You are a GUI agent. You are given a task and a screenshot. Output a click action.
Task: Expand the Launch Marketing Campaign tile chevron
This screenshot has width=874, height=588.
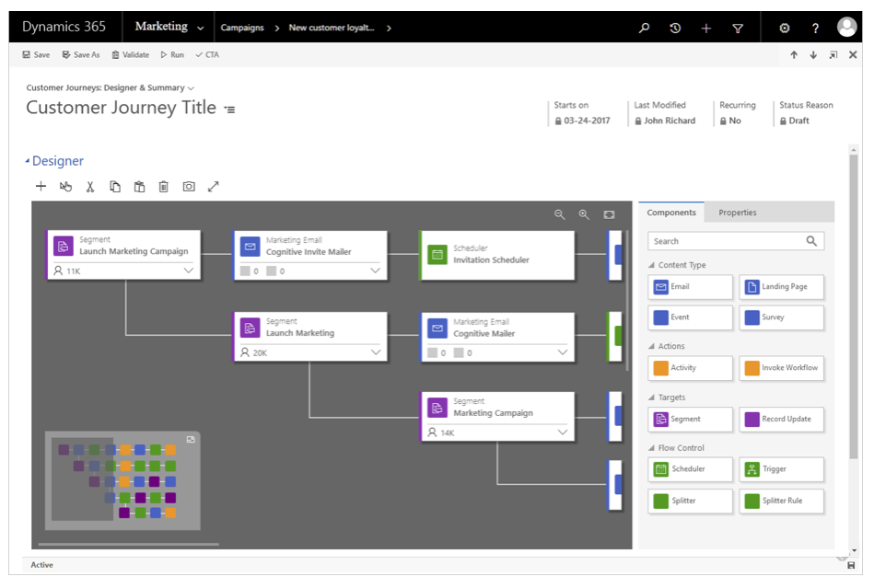pos(189,271)
